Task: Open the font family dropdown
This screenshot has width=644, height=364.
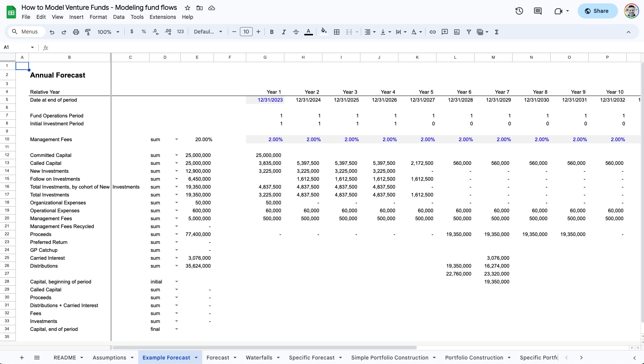Action: pyautogui.click(x=208, y=32)
